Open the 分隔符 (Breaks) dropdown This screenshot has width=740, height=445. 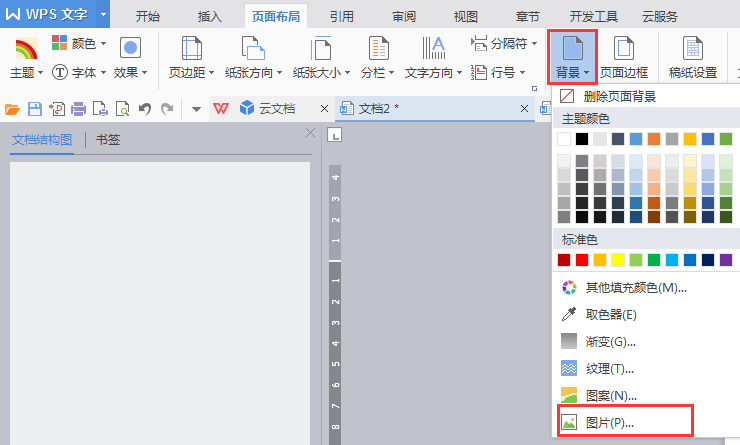pyautogui.click(x=498, y=43)
